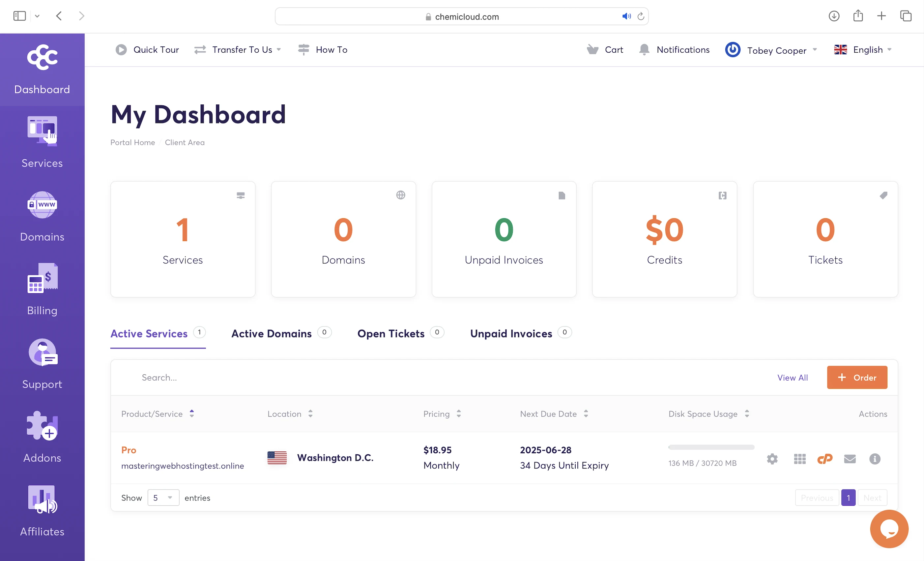Open Billing in the left sidebar
Viewport: 924px width, 561px height.
[42, 289]
